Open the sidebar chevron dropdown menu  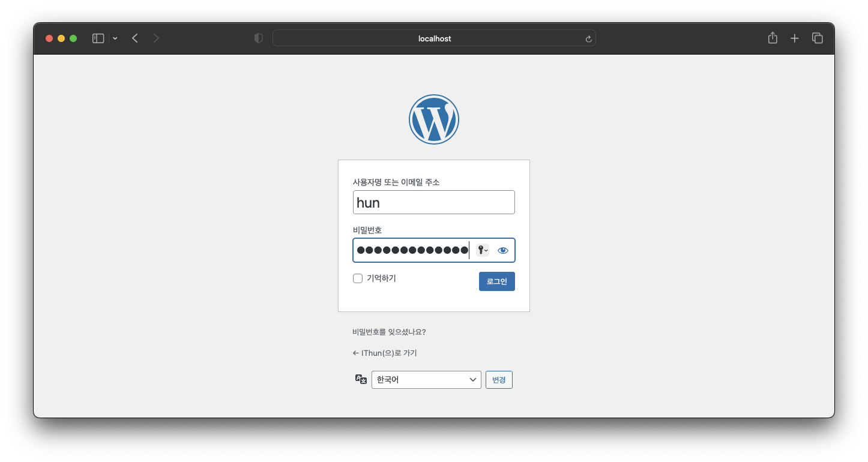pos(115,38)
